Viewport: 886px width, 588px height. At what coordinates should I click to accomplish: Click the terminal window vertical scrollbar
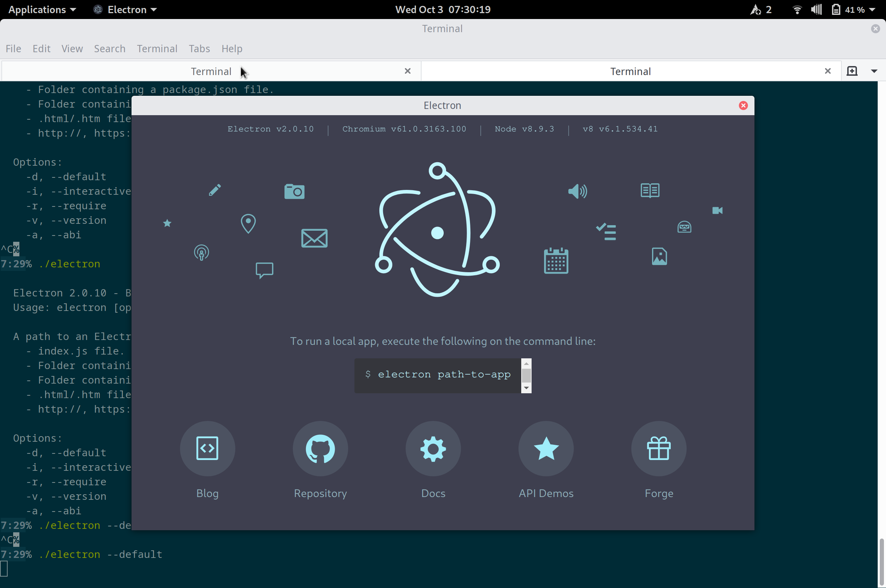tap(882, 561)
